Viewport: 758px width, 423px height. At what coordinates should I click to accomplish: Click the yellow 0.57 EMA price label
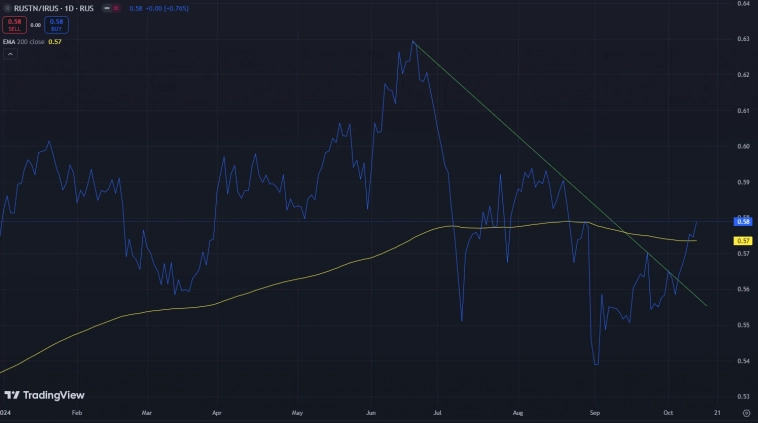tap(743, 241)
